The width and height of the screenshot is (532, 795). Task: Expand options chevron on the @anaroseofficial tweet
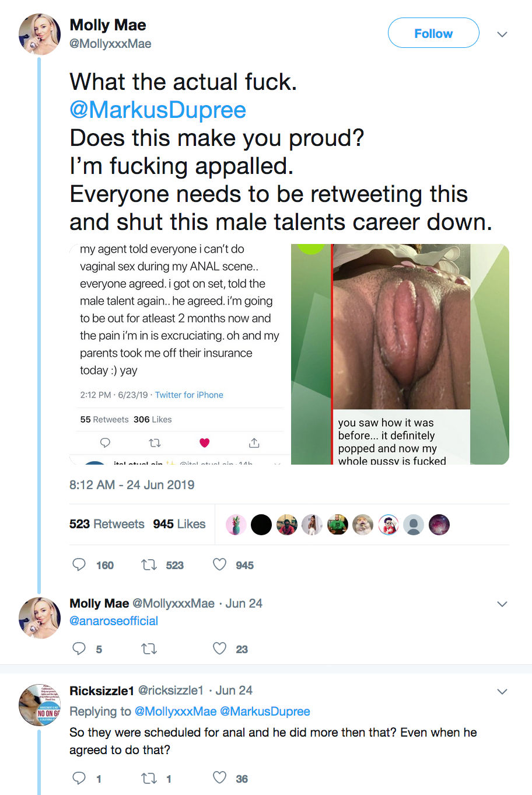coord(502,604)
